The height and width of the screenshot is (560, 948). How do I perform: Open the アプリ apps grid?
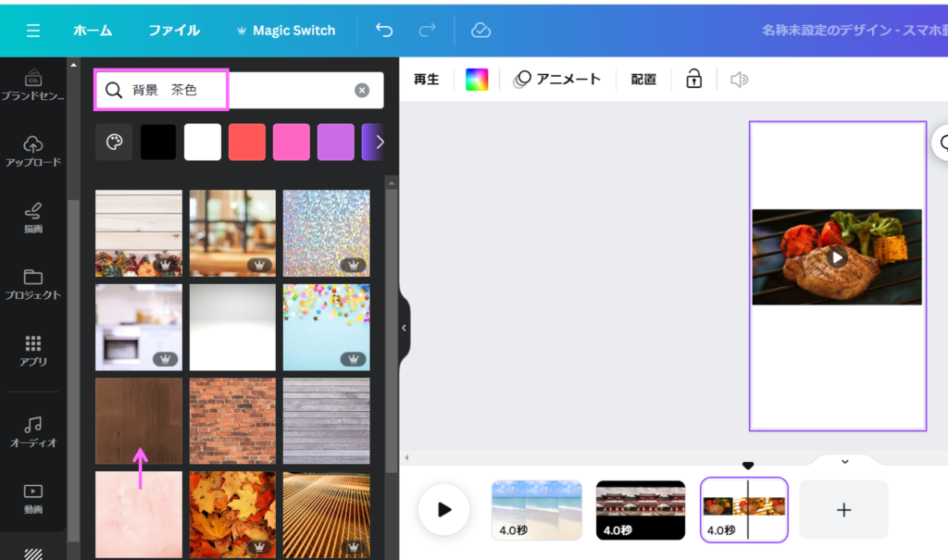click(x=33, y=351)
